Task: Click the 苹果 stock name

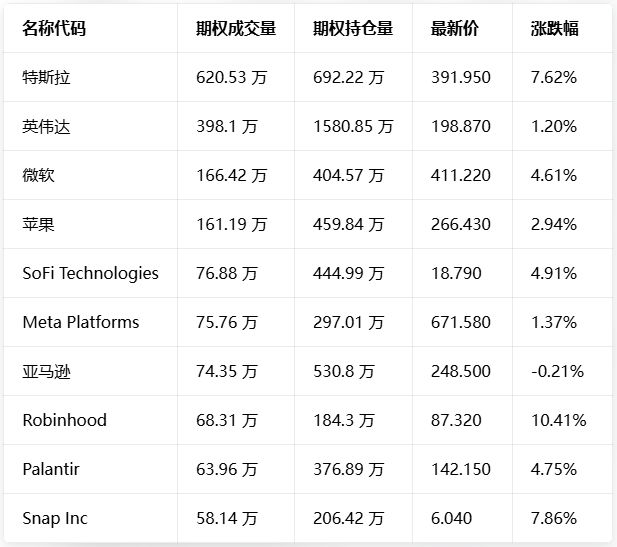Action: pyautogui.click(x=38, y=224)
